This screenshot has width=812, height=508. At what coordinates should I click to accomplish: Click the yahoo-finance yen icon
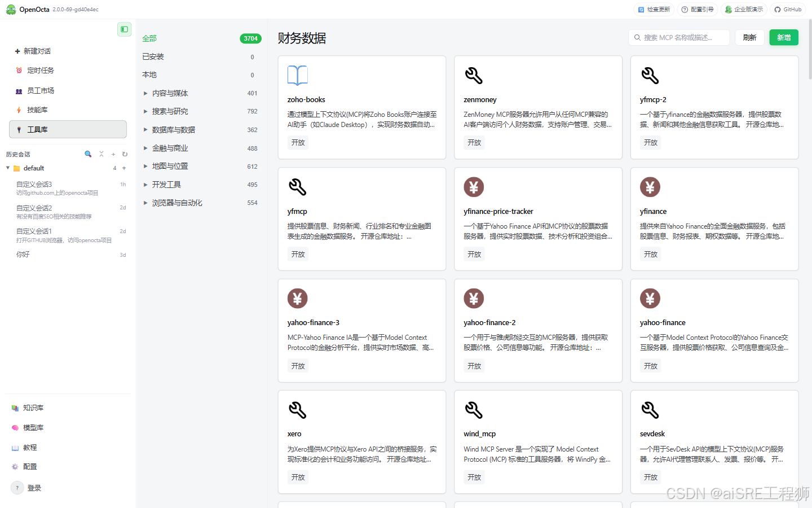click(650, 298)
